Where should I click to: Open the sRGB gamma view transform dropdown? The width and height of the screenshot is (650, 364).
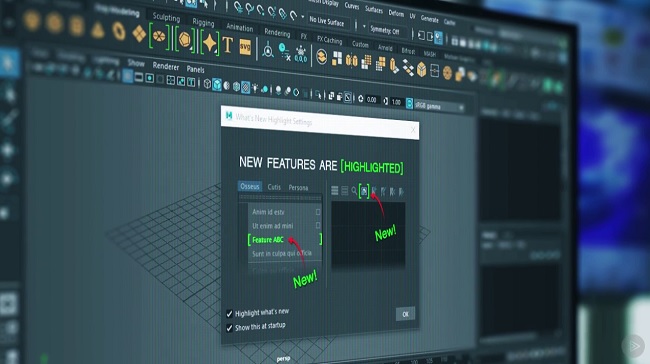pos(439,107)
